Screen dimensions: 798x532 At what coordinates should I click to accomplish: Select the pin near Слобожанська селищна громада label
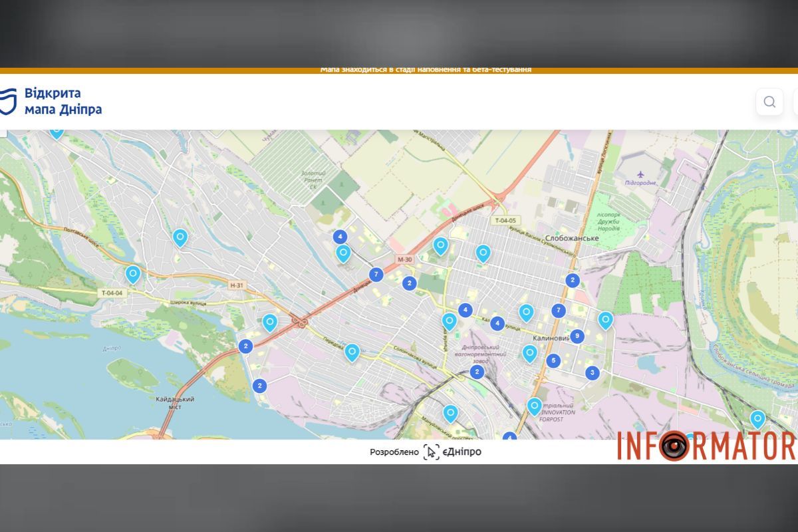[757, 419]
